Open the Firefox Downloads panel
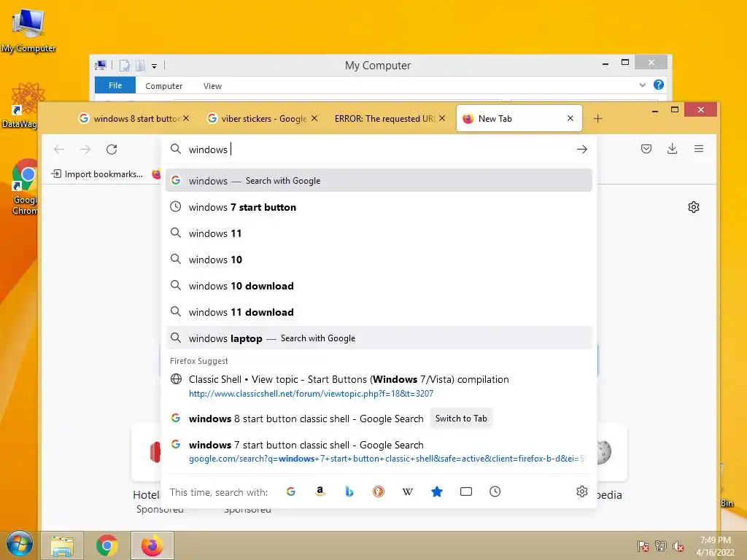This screenshot has height=560, width=747. tap(672, 149)
